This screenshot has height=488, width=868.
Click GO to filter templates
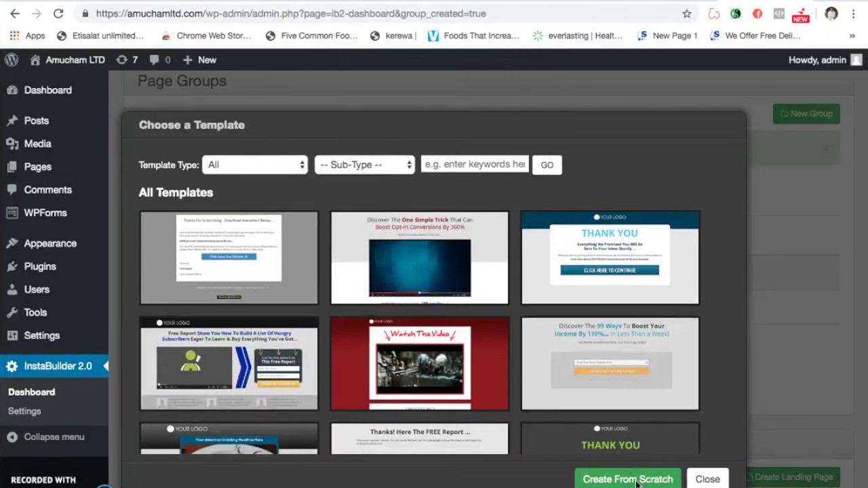coord(547,165)
